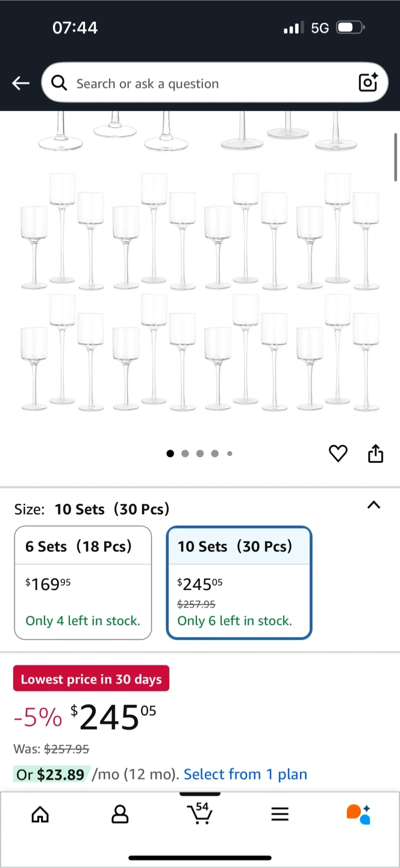The width and height of the screenshot is (400, 868).
Task: Launch the Rufus AI assistant icon
Action: click(358, 814)
